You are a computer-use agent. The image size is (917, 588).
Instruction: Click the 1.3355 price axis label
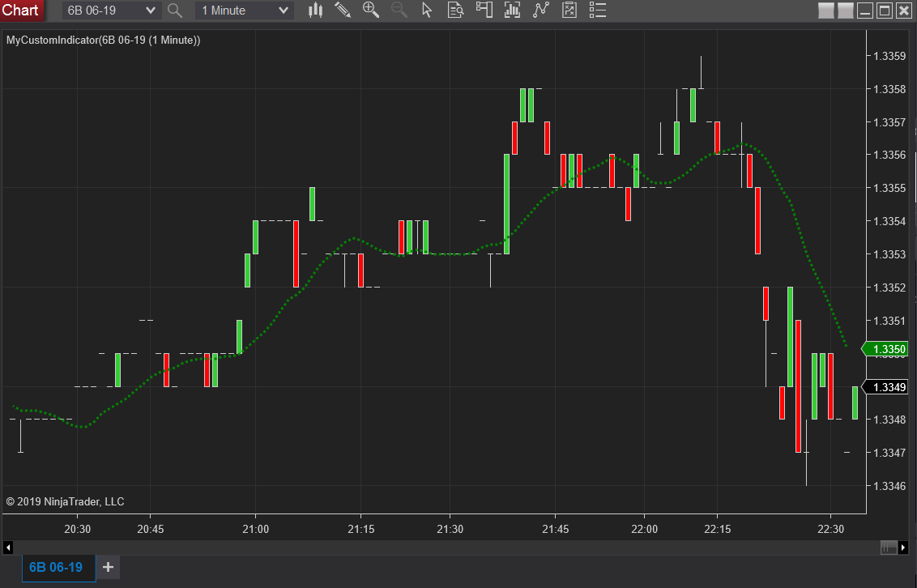[x=889, y=188]
